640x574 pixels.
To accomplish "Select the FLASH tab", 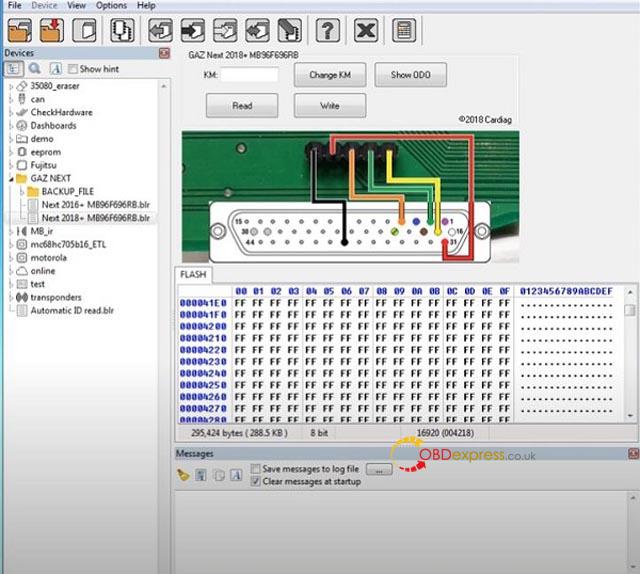I will click(x=193, y=274).
